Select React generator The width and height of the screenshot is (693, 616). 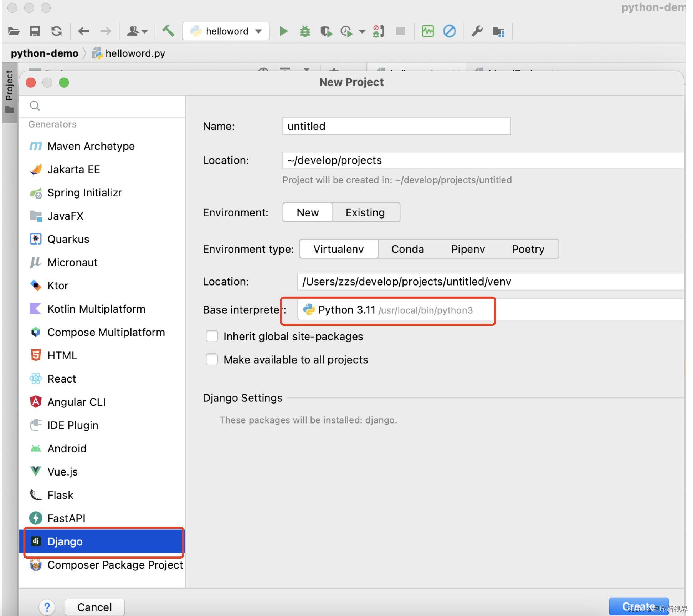click(102, 379)
